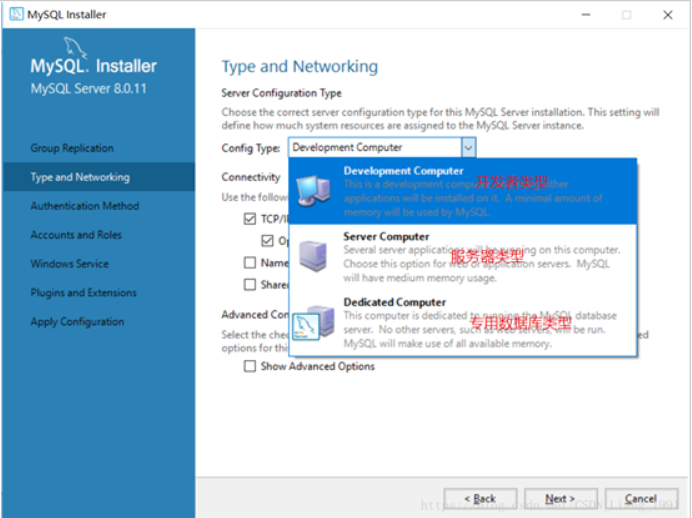The image size is (692, 518).
Task: Open Accounts and Roles step
Action: tap(76, 235)
